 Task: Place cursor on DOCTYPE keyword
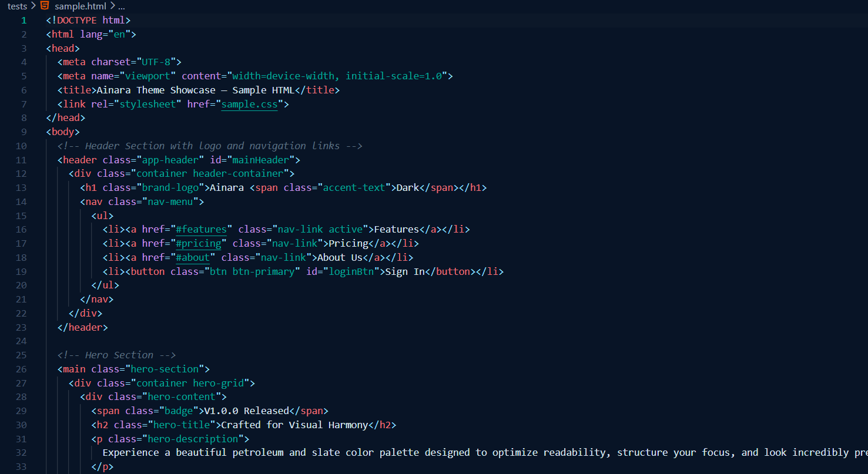click(x=77, y=20)
